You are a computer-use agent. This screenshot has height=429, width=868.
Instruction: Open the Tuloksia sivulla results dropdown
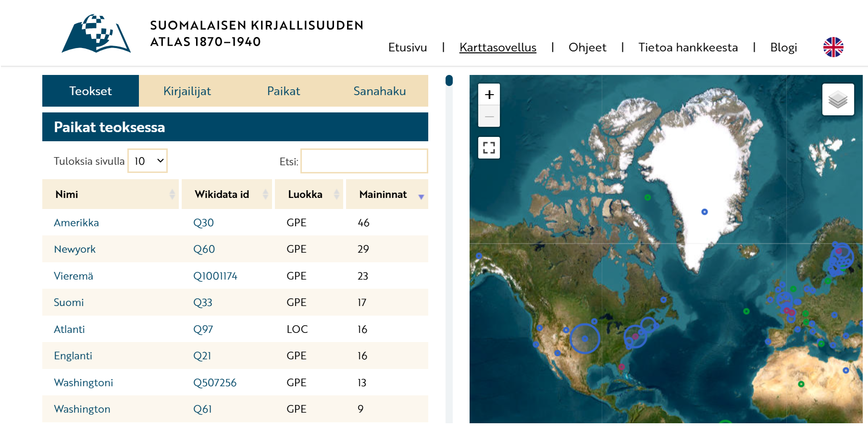coord(148,161)
